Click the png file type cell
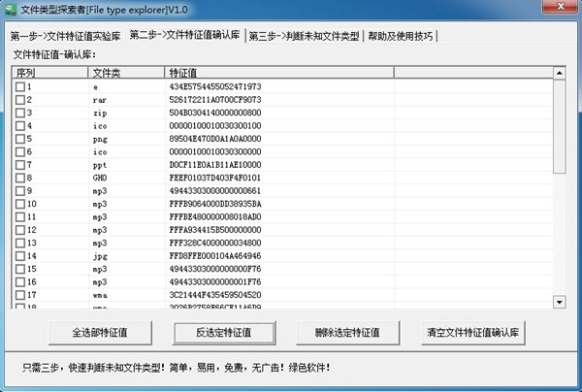This screenshot has height=392, width=582. pos(100,140)
